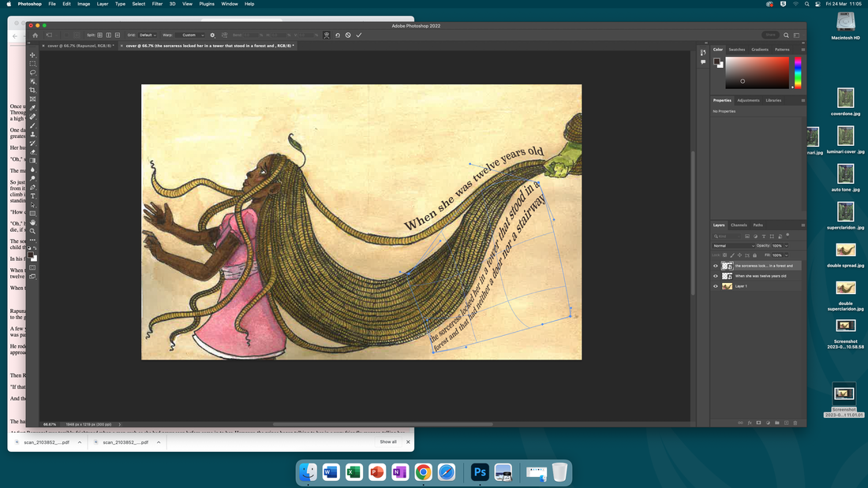Select the Lasso tool
868x488 pixels.
[32, 73]
